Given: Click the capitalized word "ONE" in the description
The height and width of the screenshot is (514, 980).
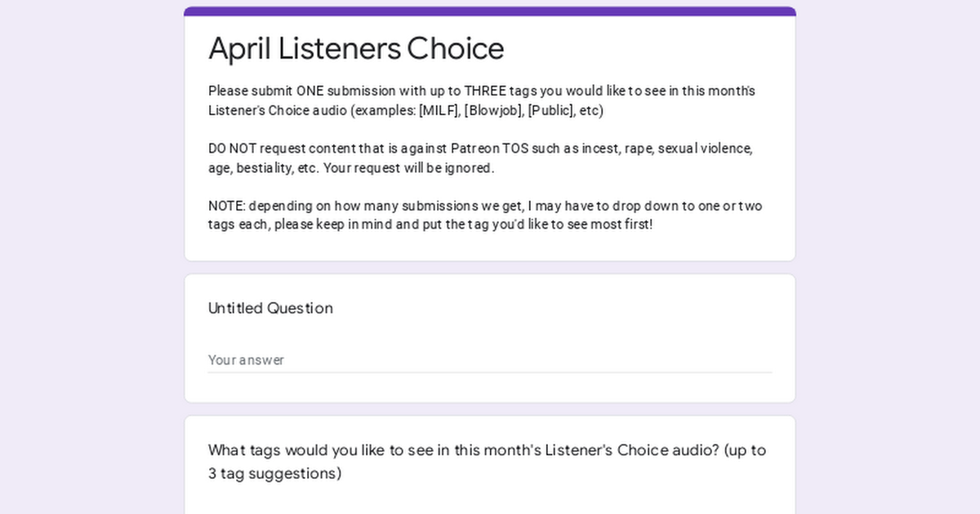Looking at the screenshot, I should click(x=310, y=91).
